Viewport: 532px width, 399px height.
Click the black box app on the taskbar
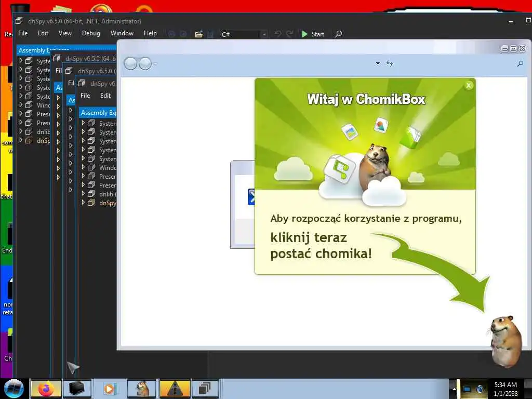[x=77, y=389]
